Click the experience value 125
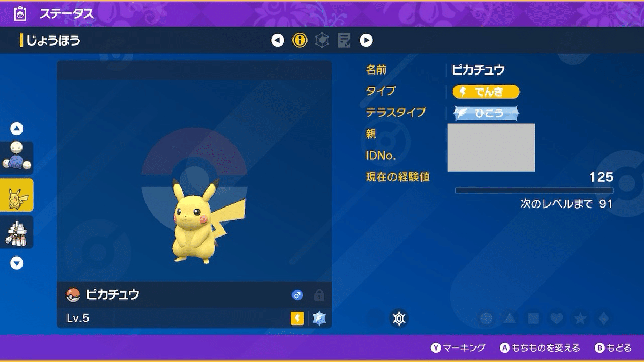The image size is (644, 362). (x=601, y=178)
